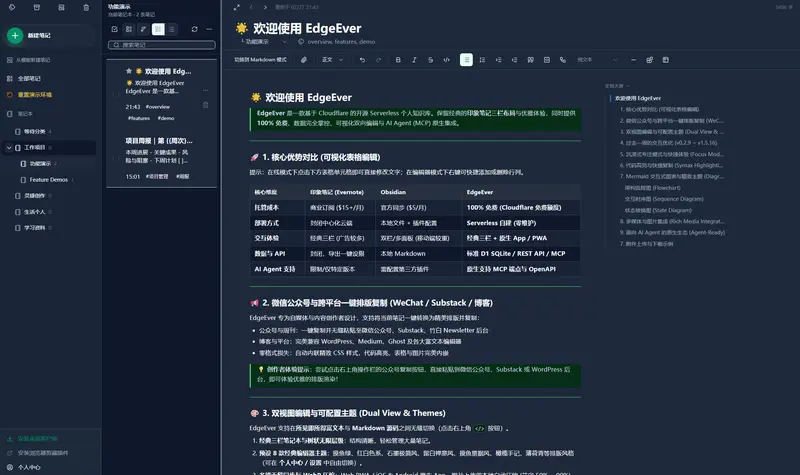Screen dimensions: 800x475
Task: Toggle bold formatting
Action: (398, 60)
